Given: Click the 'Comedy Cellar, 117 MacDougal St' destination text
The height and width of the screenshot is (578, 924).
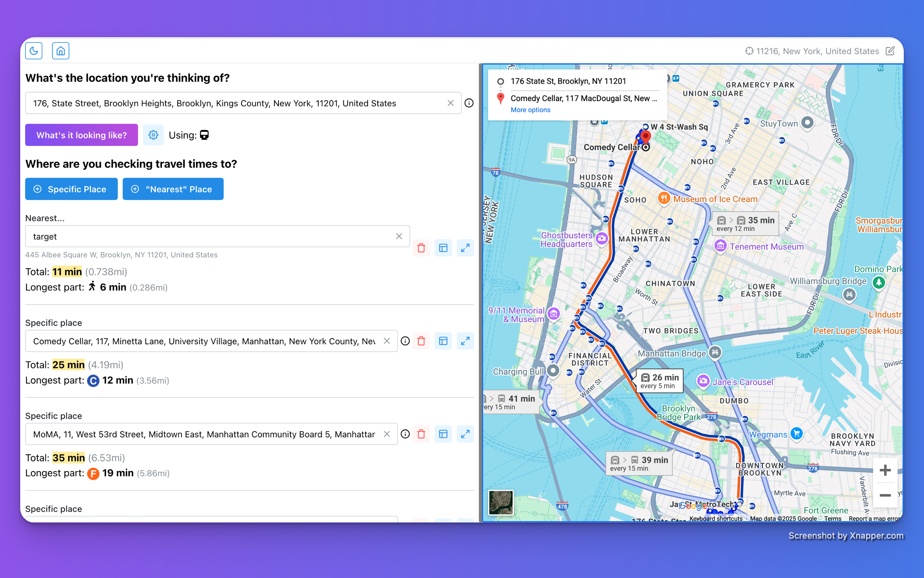Looking at the screenshot, I should point(584,98).
